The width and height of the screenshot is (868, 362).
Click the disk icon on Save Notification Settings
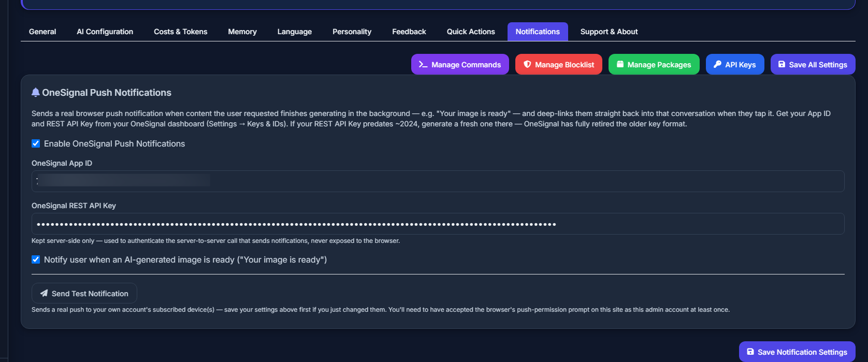click(x=750, y=352)
